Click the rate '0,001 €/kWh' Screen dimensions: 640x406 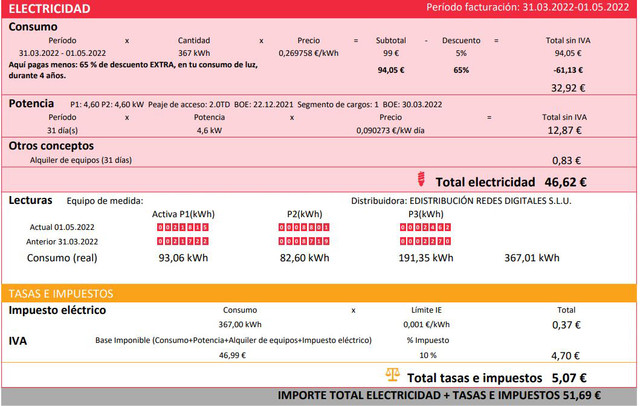[x=427, y=325]
